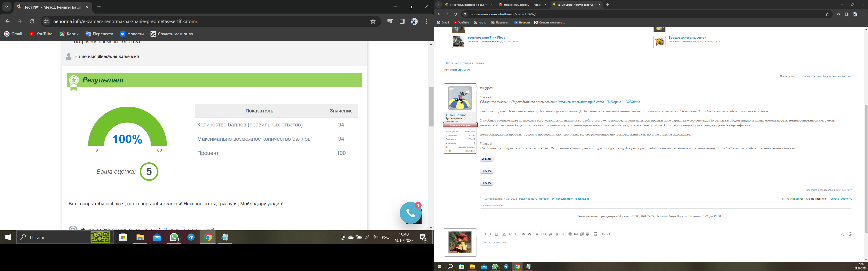868x271 pixels.
Task: Open media control icon in left Chrome
Action: click(390, 21)
